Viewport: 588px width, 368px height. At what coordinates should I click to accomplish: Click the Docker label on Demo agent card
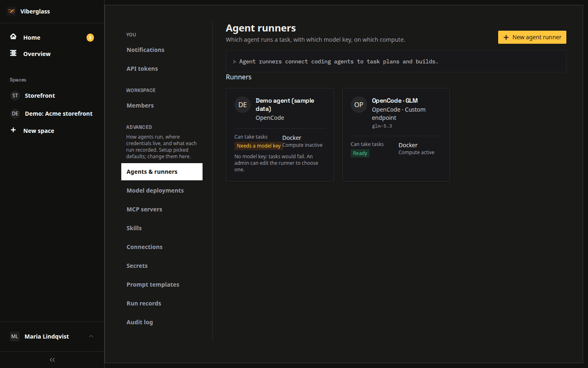[x=292, y=138]
